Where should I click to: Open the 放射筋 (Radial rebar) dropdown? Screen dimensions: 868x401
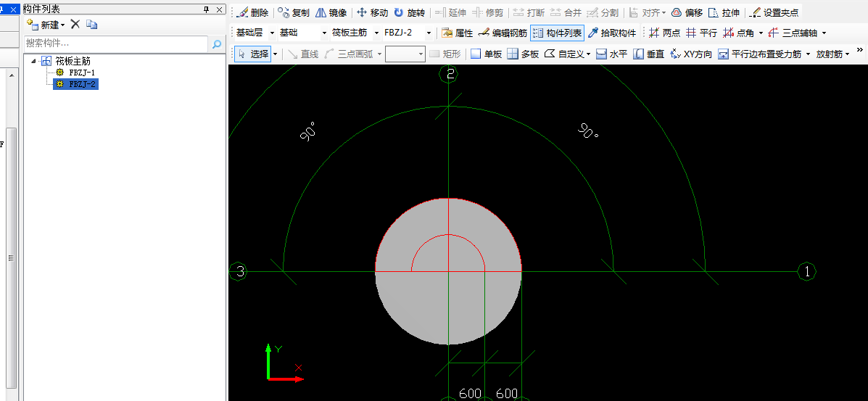tap(832, 54)
